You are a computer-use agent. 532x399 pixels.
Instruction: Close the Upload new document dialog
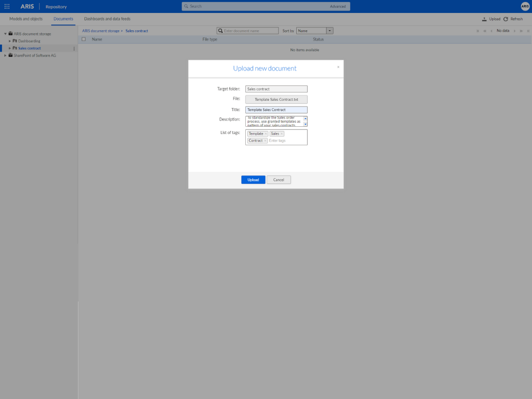click(x=338, y=67)
